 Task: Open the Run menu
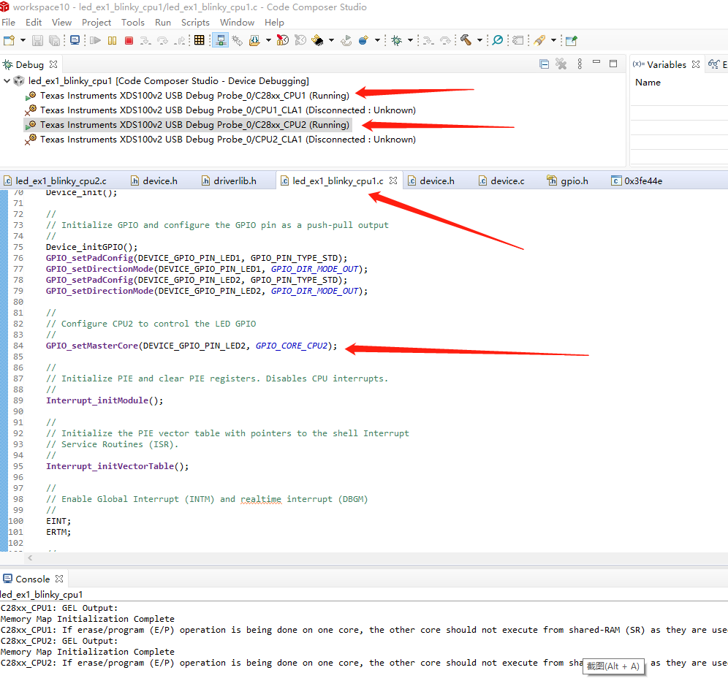(162, 23)
